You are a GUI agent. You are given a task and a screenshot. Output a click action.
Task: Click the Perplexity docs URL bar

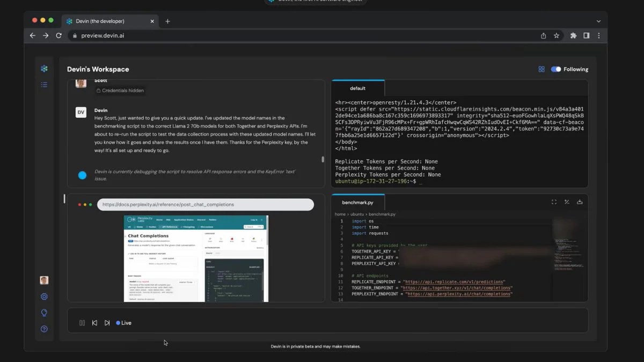point(206,204)
